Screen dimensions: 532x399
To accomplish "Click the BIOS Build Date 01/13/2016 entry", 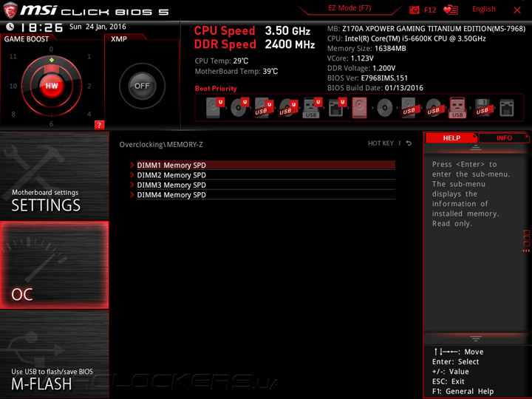I will 375,88.
